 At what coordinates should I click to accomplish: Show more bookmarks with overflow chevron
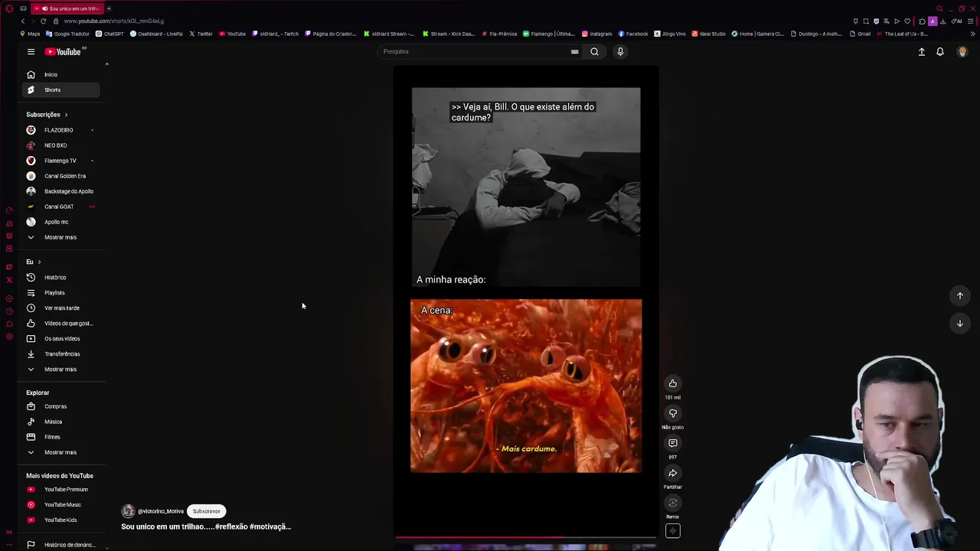click(973, 34)
